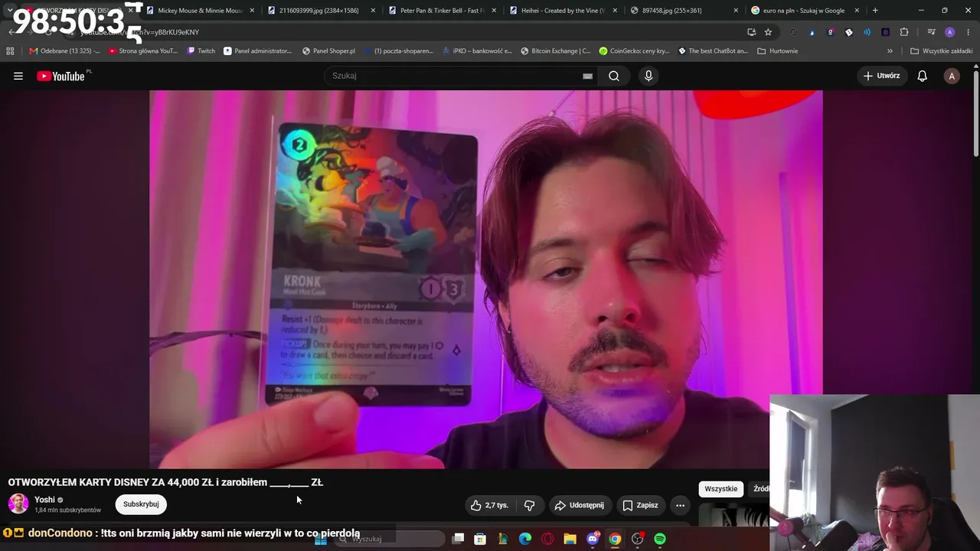The height and width of the screenshot is (551, 980).
Task: Open the Wszystkie zakładki folder
Action: pos(941,51)
